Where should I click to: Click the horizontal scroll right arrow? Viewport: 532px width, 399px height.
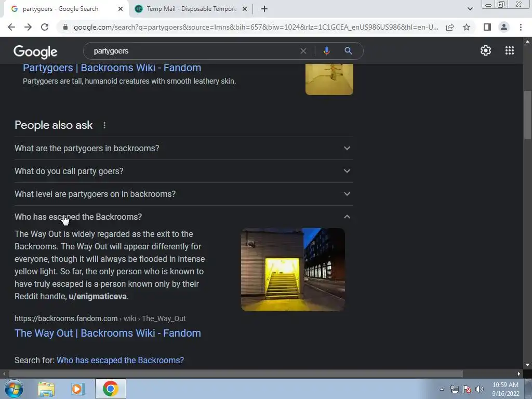pyautogui.click(x=519, y=374)
